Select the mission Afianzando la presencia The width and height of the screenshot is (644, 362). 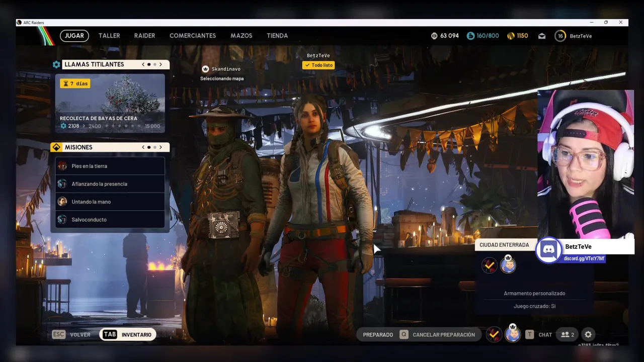110,184
